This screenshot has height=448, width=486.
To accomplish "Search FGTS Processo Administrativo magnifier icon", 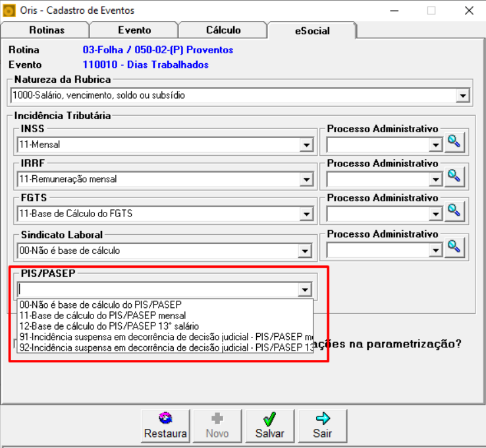I will pos(454,211).
